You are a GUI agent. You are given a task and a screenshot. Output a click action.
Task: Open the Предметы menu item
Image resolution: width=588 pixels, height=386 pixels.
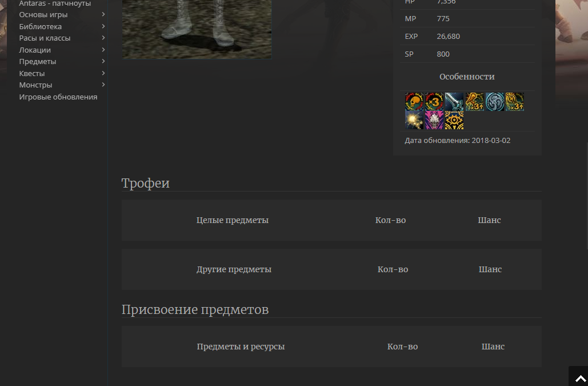click(38, 61)
